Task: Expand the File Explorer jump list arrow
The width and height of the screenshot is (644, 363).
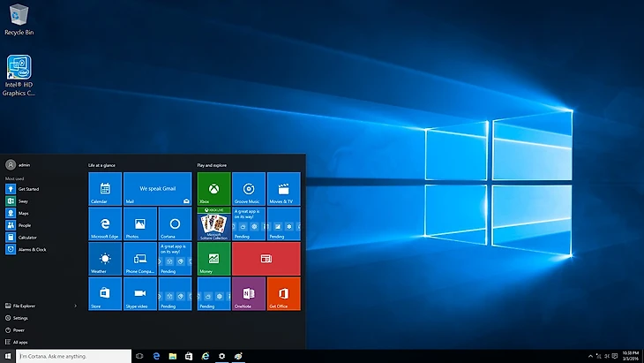Action: 76,306
